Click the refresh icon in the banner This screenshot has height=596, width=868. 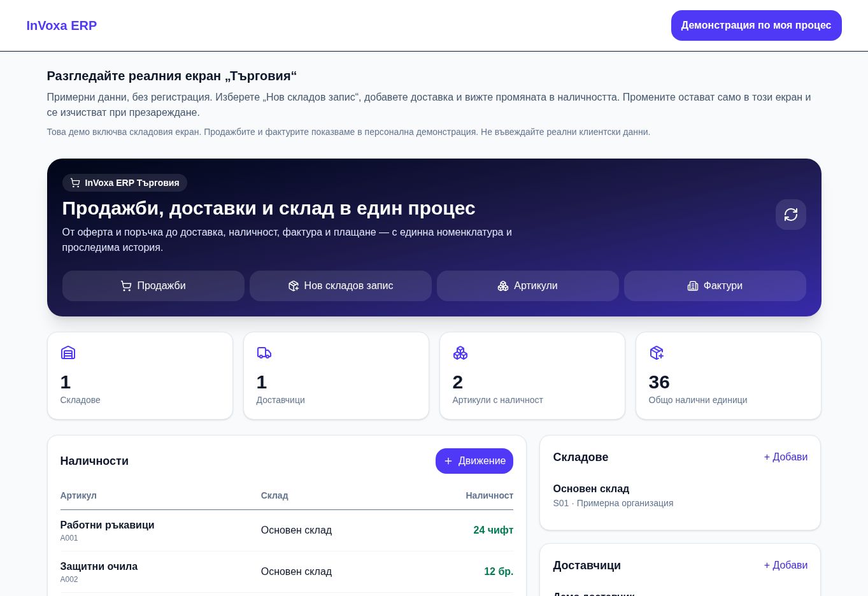coord(790,215)
